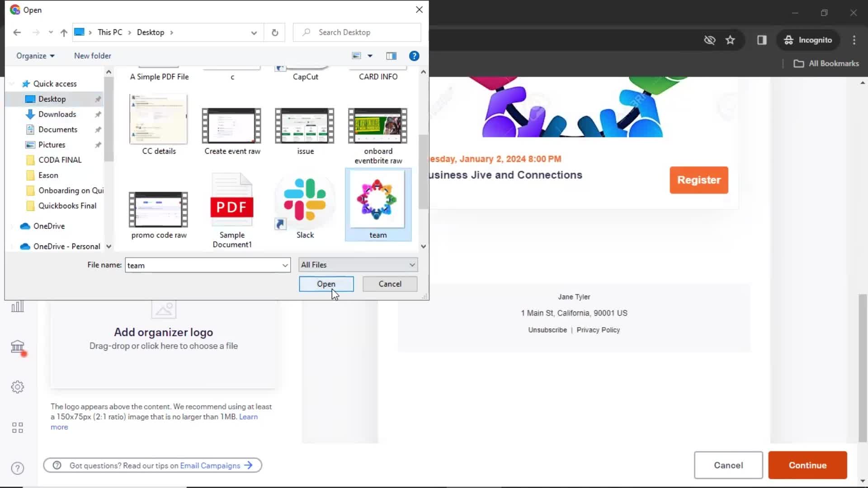
Task: Open the All Files type dropdown
Action: [358, 265]
